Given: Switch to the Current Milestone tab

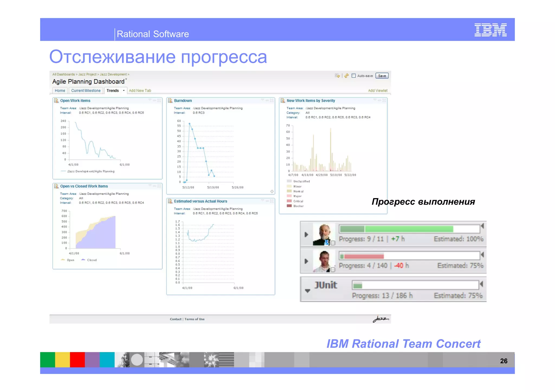Looking at the screenshot, I should pyautogui.click(x=86, y=91).
